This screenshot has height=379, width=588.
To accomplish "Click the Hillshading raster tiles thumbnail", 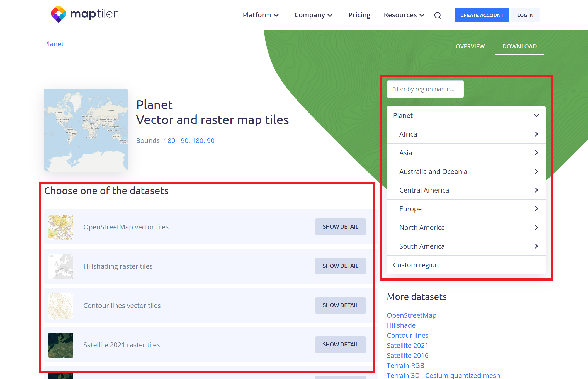I will click(61, 266).
